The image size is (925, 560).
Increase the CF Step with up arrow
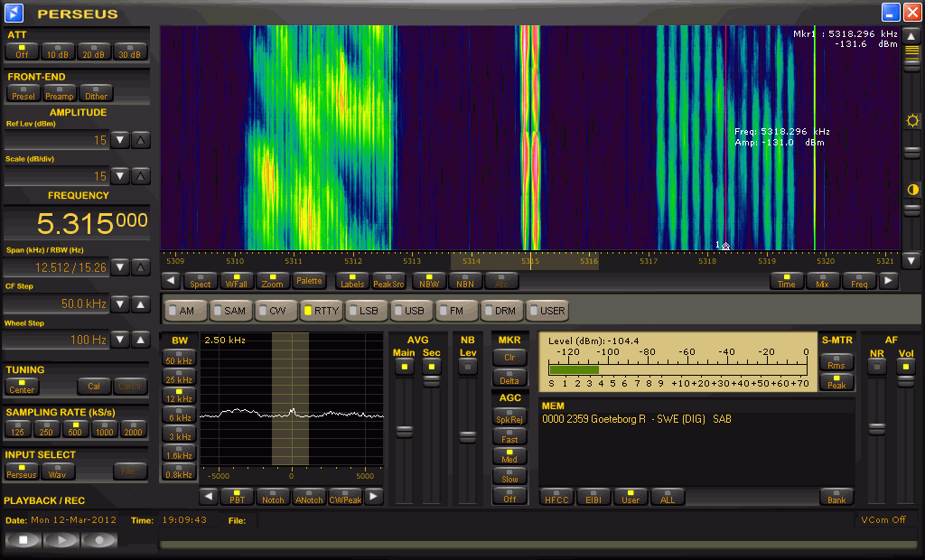tap(141, 304)
